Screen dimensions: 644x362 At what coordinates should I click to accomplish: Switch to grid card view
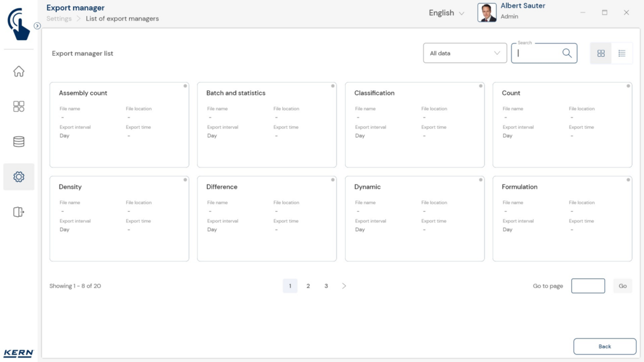click(x=601, y=53)
